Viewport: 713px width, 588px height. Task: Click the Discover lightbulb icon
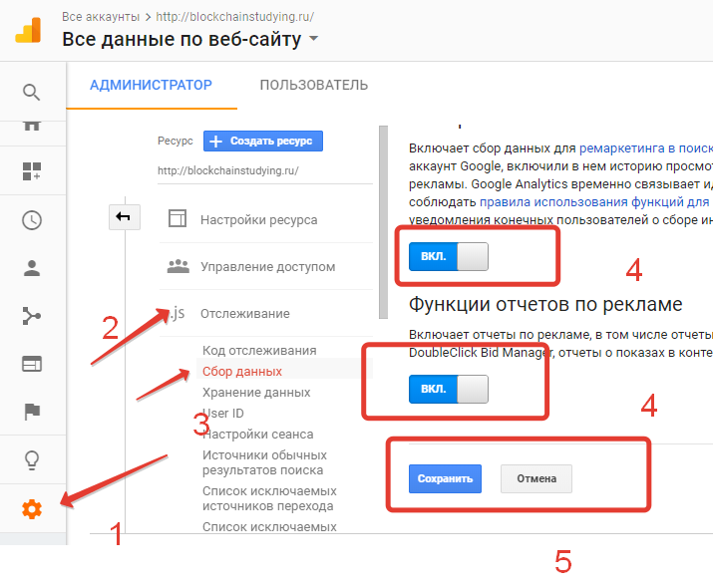click(x=32, y=460)
